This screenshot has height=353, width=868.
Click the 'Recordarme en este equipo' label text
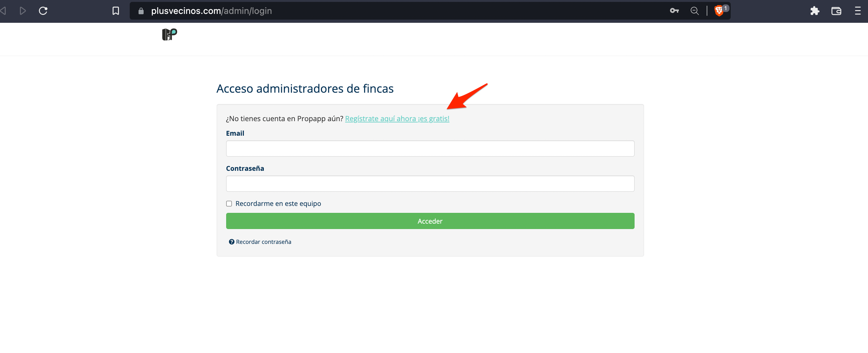[278, 203]
